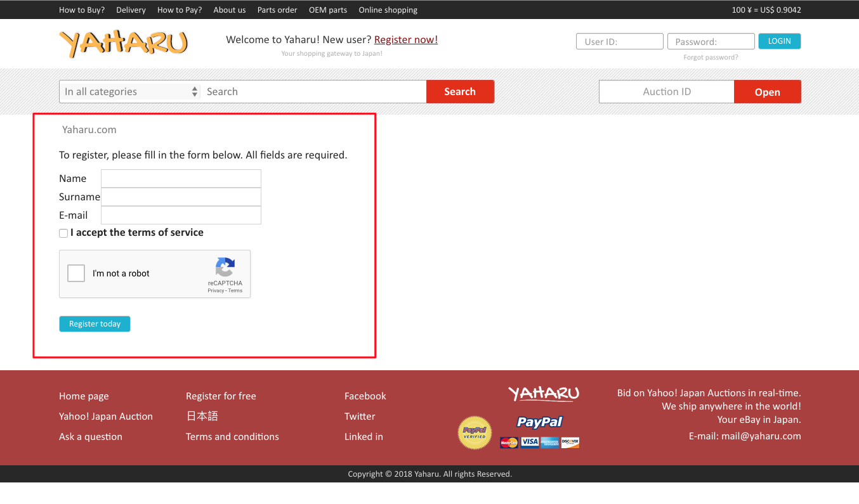Click the blue LOGIN button
This screenshot has width=859, height=504.
pos(780,41)
